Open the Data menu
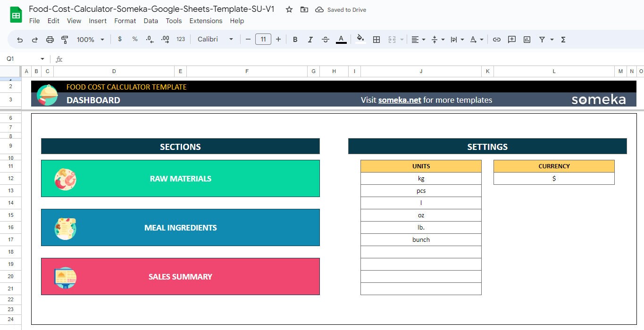Screen dimensions: 644x330 point(151,21)
